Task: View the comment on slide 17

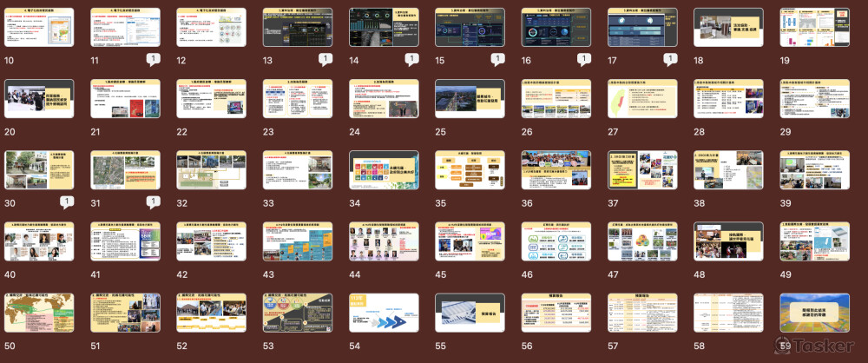Action: (x=669, y=59)
